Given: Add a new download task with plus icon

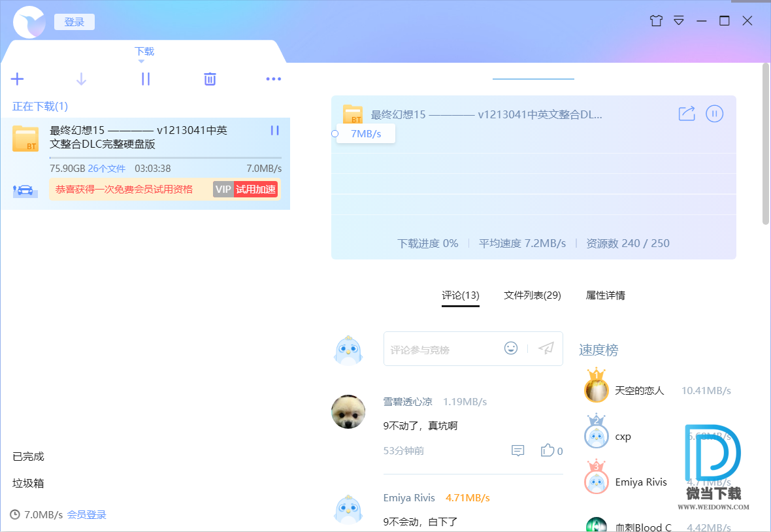Looking at the screenshot, I should click(x=17, y=78).
